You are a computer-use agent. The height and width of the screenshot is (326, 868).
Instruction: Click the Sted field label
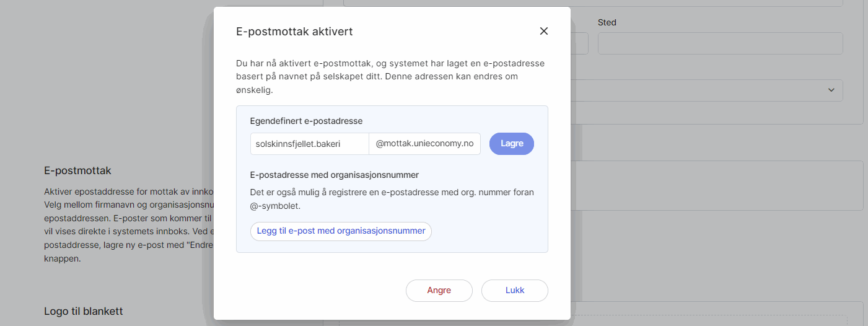607,22
